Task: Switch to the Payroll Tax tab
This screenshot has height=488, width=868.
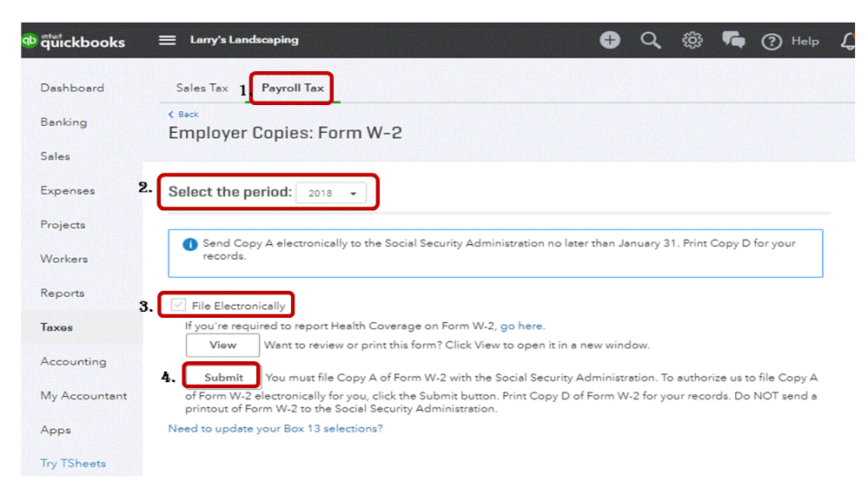Action: coord(292,88)
